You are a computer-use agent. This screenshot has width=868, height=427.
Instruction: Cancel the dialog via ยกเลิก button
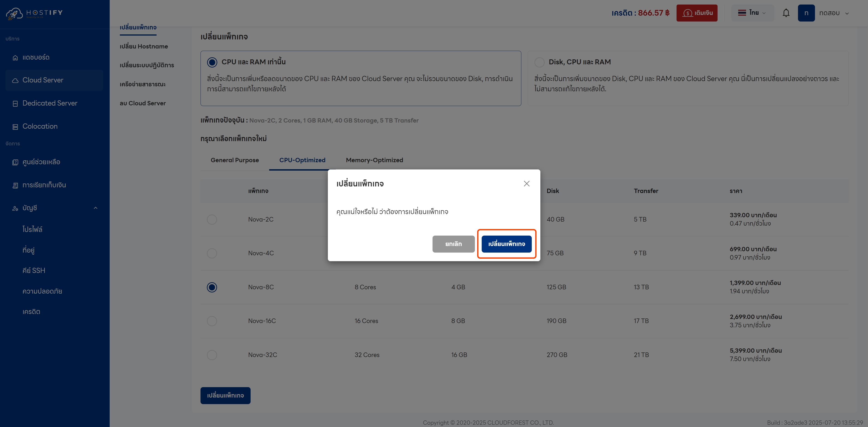pos(454,244)
